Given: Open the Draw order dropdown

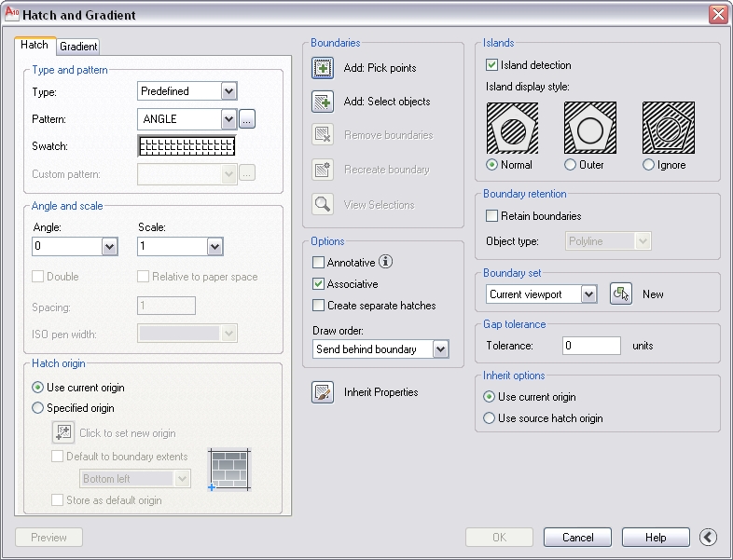Looking at the screenshot, I should point(440,349).
